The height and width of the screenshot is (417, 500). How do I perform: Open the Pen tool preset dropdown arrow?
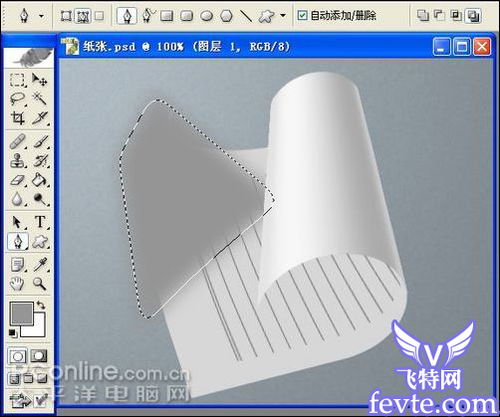pos(42,16)
